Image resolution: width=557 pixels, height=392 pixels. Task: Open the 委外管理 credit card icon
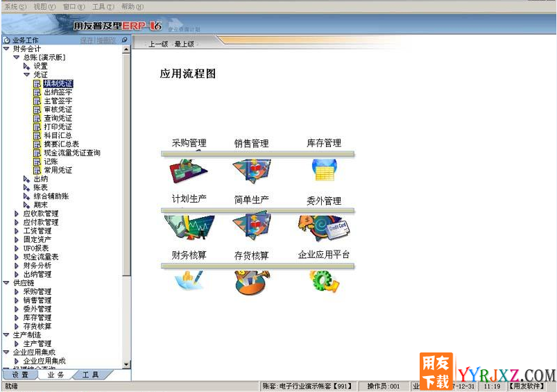point(325,228)
